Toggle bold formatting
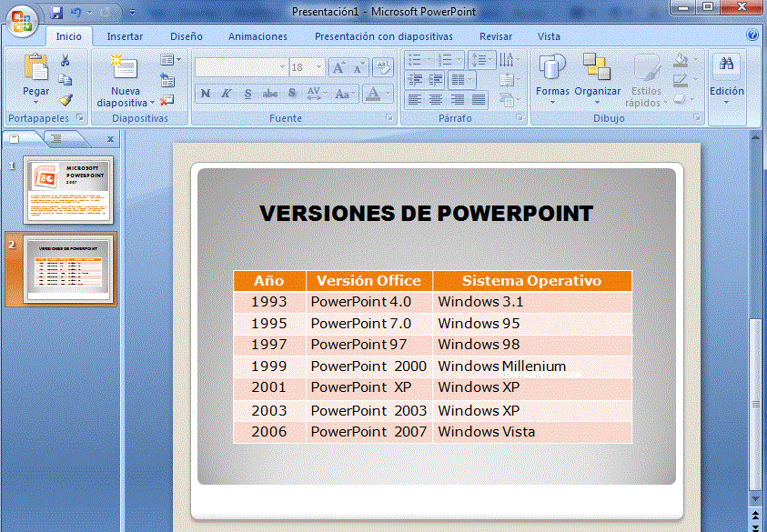767x532 pixels. click(205, 94)
